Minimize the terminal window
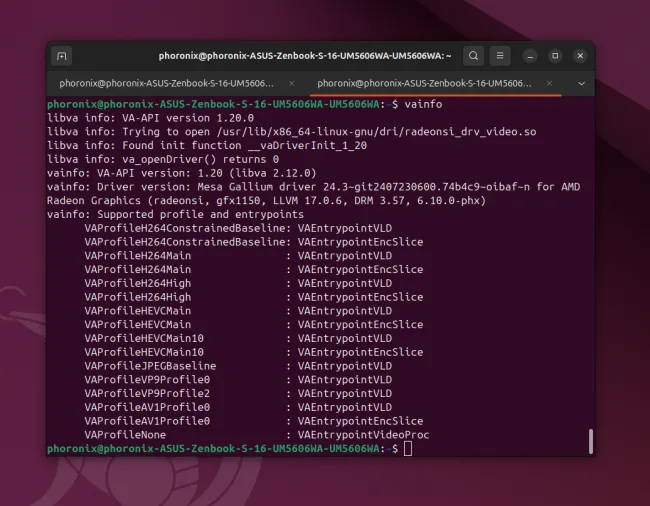Screen dimensions: 650x506 531,56
